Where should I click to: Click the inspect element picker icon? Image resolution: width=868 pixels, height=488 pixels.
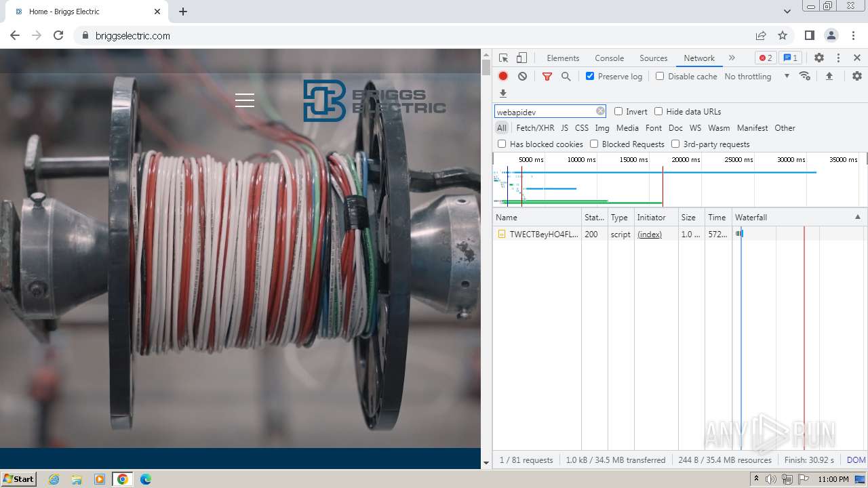point(503,58)
